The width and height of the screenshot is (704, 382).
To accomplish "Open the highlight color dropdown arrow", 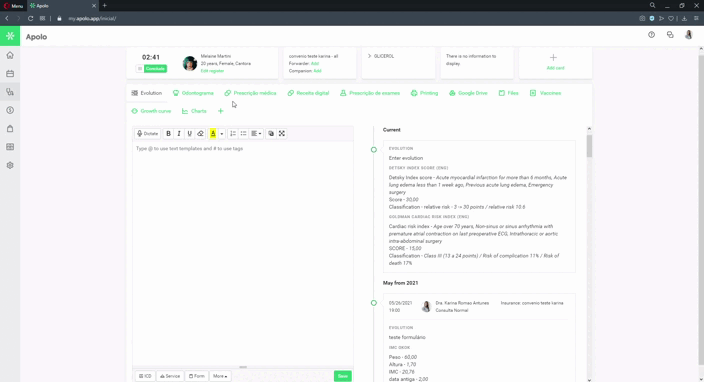I will (221, 134).
